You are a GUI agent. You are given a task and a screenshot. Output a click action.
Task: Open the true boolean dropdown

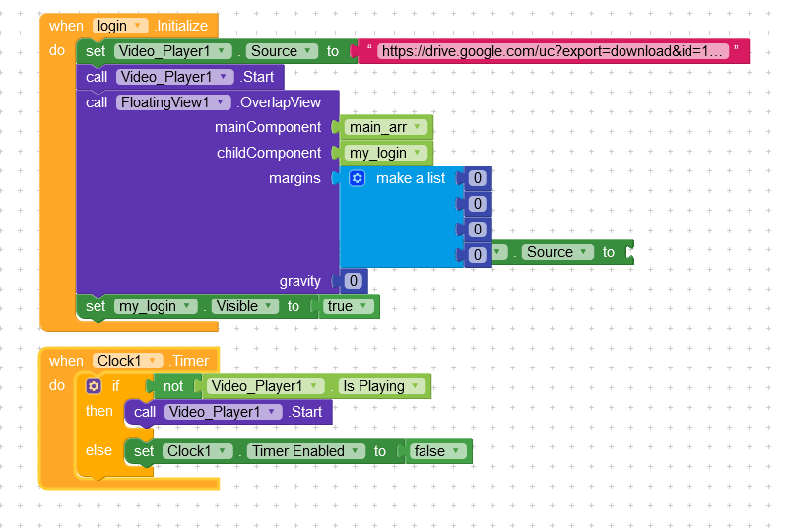(348, 306)
